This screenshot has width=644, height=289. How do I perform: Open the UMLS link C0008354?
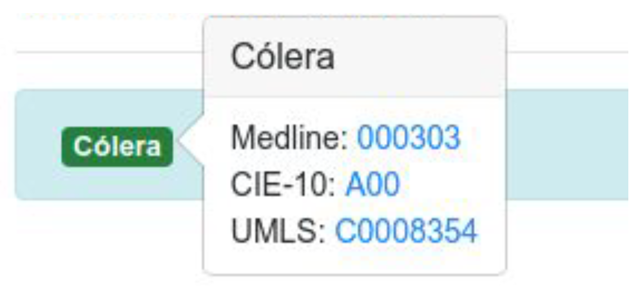pos(406,231)
